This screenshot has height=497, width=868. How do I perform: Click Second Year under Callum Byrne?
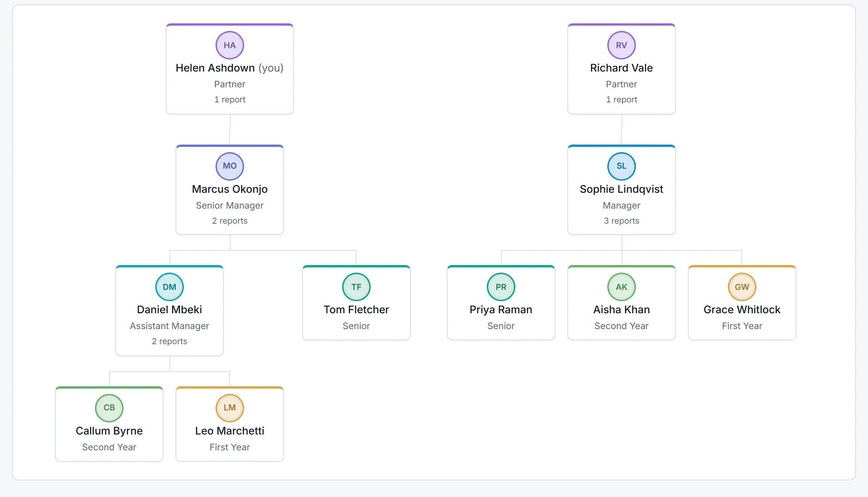pos(109,447)
